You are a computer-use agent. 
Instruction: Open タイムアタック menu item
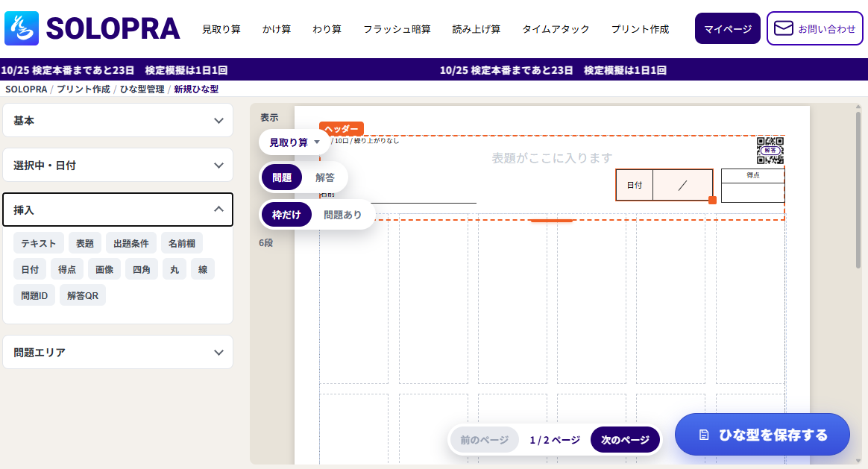pos(556,29)
